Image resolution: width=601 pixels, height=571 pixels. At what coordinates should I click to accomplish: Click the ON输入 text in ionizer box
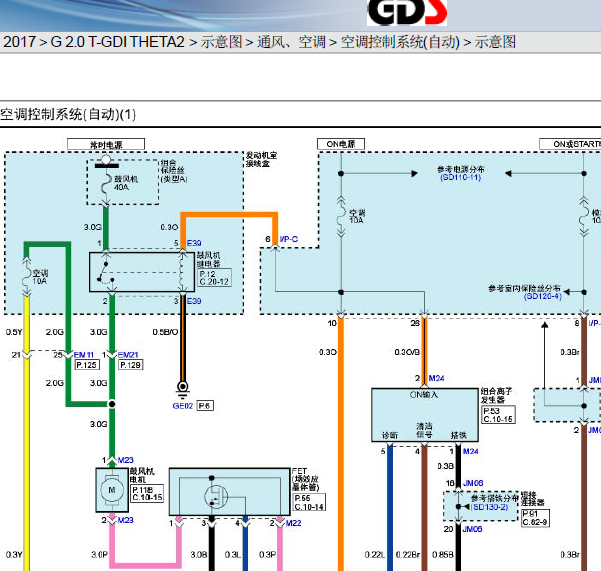(424, 395)
